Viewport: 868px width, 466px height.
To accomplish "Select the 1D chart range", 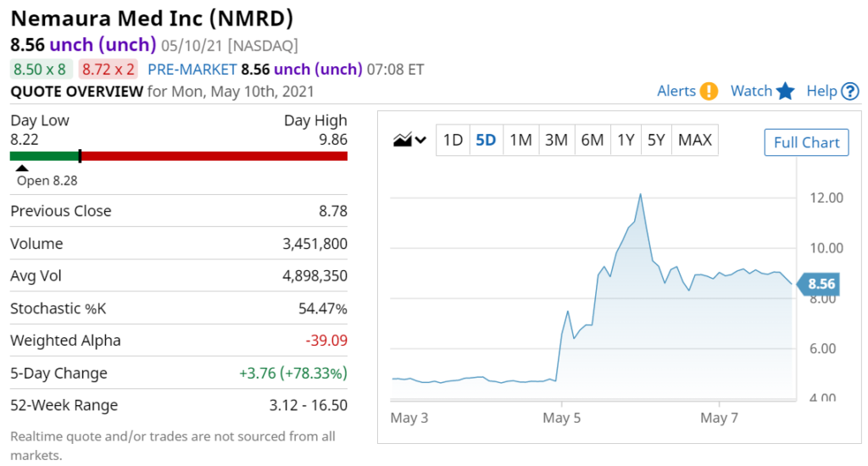I will click(453, 140).
